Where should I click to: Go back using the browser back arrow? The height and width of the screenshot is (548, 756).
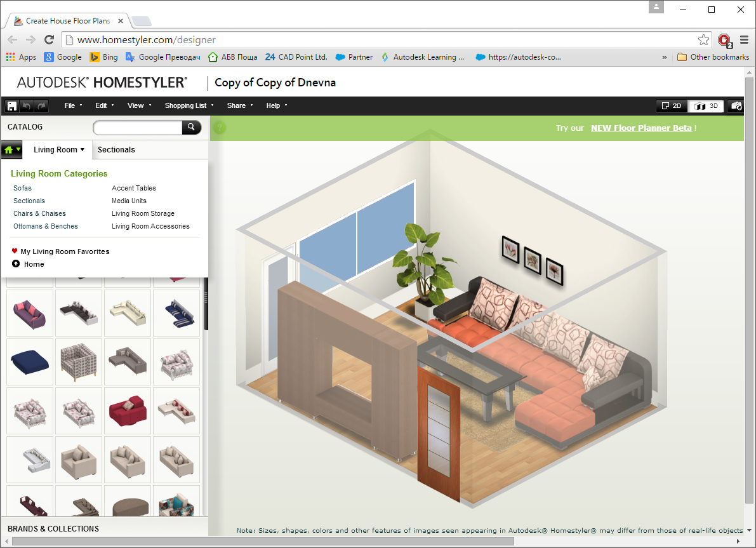tap(13, 39)
